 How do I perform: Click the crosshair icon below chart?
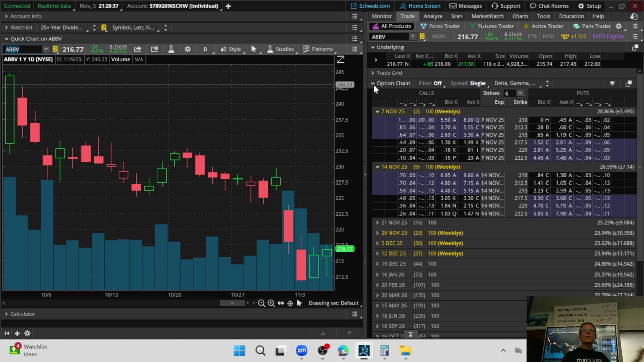[290, 303]
